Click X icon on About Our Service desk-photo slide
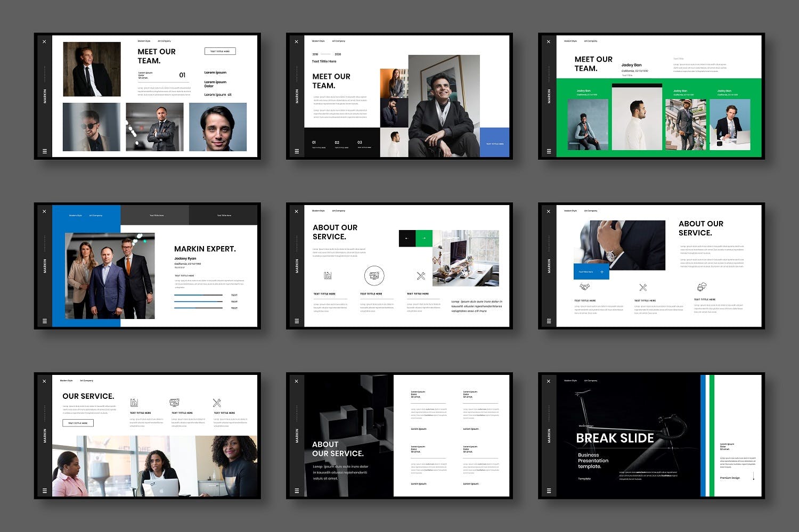The height and width of the screenshot is (532, 799). [296, 211]
